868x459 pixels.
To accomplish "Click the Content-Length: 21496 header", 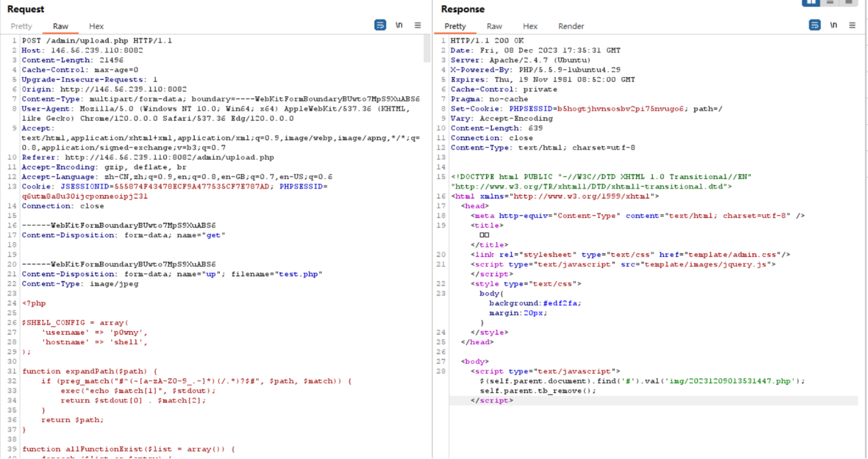I will [x=72, y=60].
